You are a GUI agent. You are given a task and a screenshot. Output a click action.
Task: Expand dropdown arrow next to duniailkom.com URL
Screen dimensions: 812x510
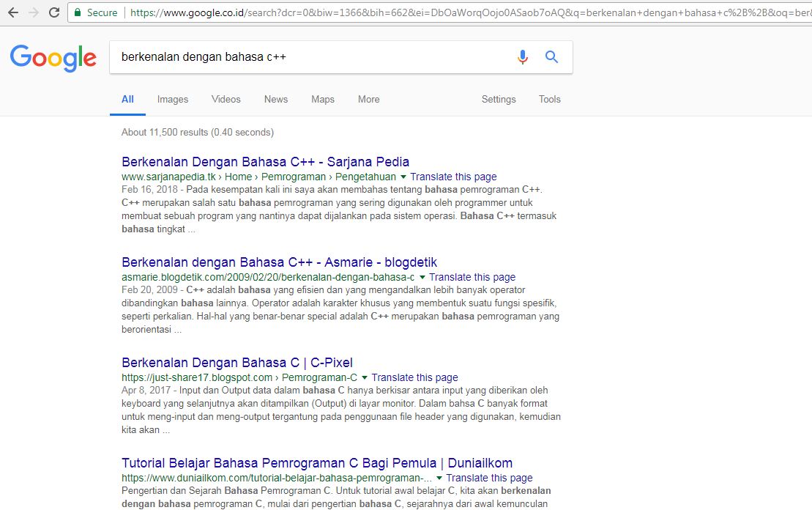[439, 478]
